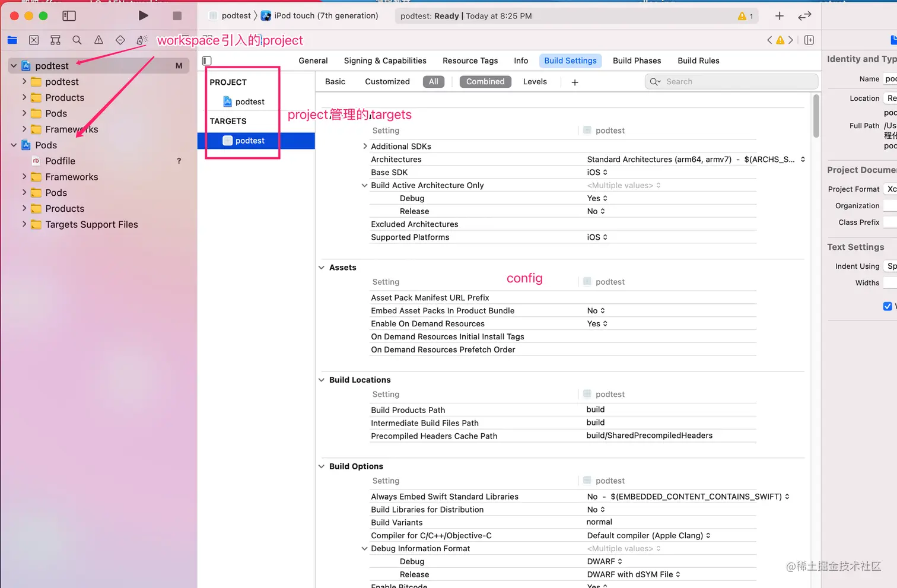Screen dimensions: 897x588
Task: Expand the podtest folder in navigator
Action: coord(24,81)
